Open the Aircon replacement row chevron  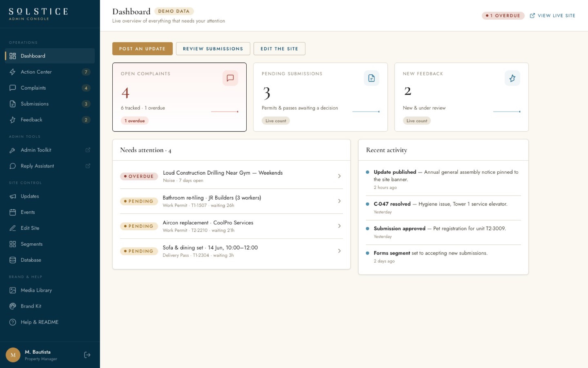coord(339,226)
